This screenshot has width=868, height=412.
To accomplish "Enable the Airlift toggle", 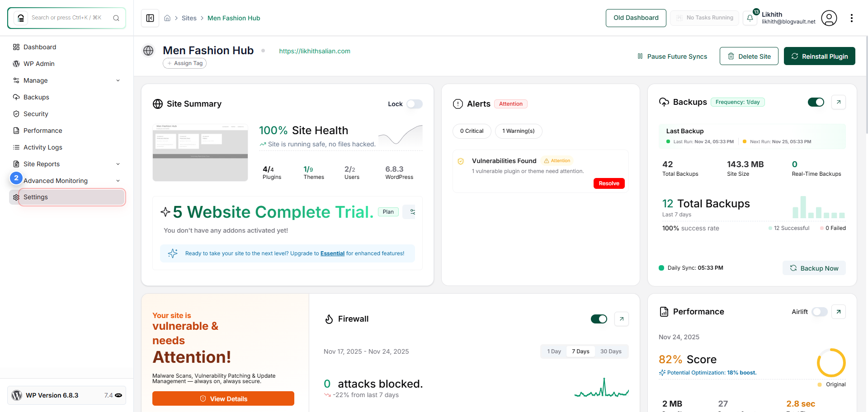I will pos(820,312).
